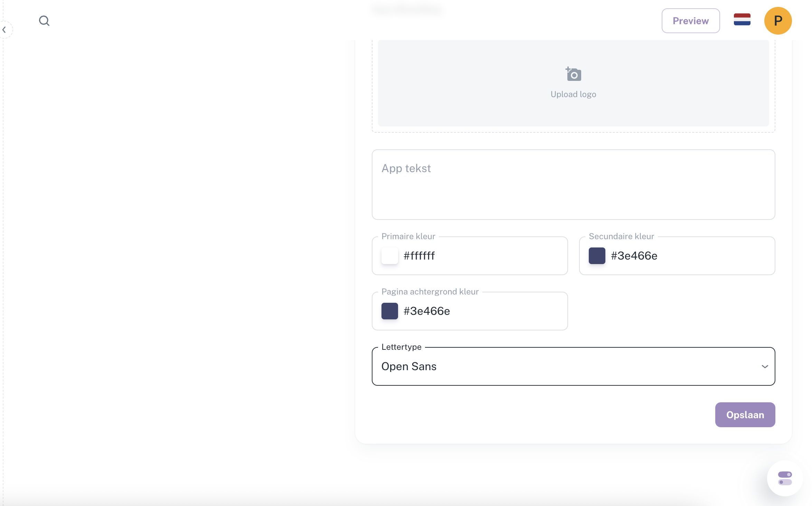The height and width of the screenshot is (506, 812).
Task: Click the search magnifier icon
Action: click(x=44, y=21)
